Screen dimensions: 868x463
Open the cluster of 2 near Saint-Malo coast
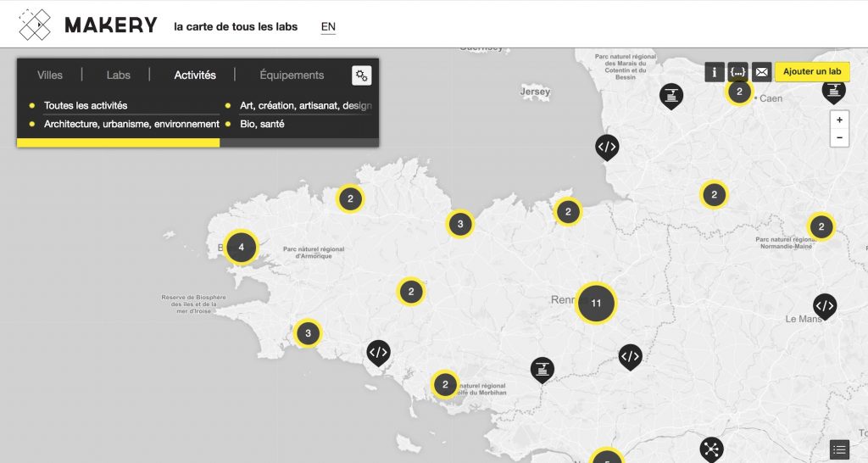pyautogui.click(x=568, y=211)
